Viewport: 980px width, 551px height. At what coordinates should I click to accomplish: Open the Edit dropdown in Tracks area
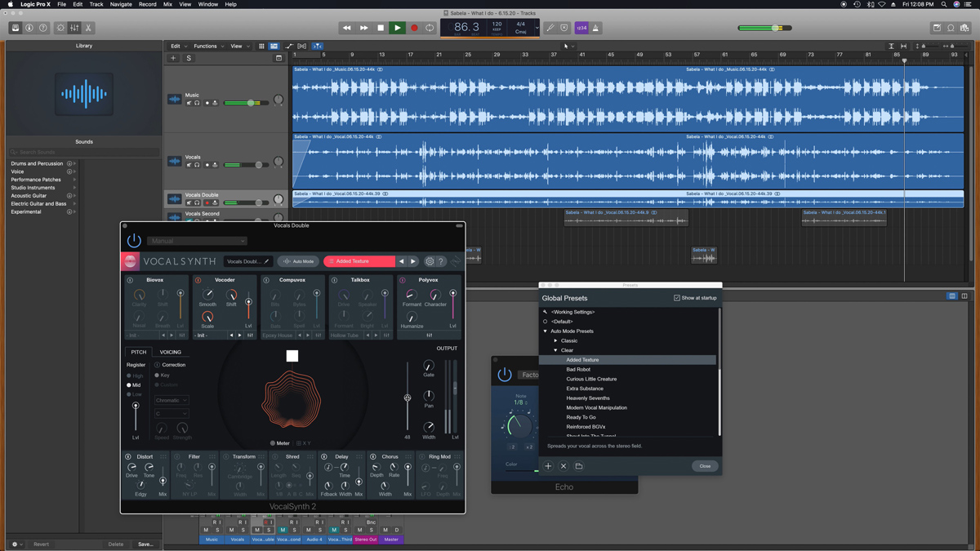[x=178, y=47]
